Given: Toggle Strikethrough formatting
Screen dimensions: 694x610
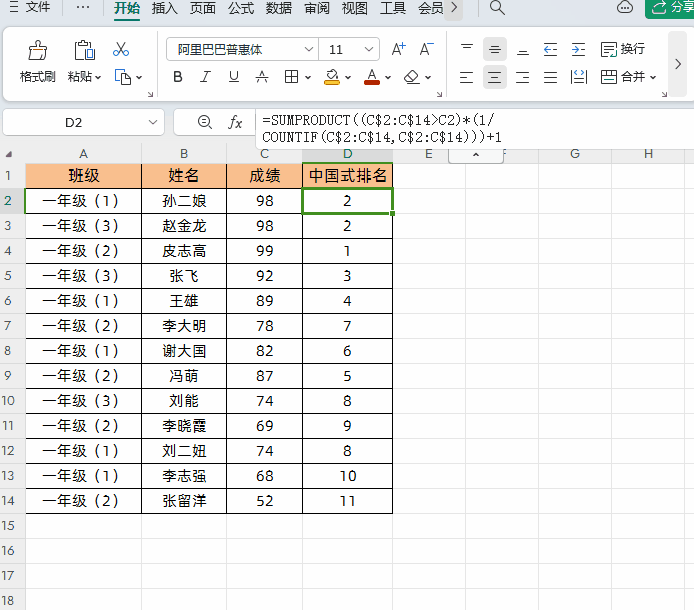Looking at the screenshot, I should tap(262, 77).
